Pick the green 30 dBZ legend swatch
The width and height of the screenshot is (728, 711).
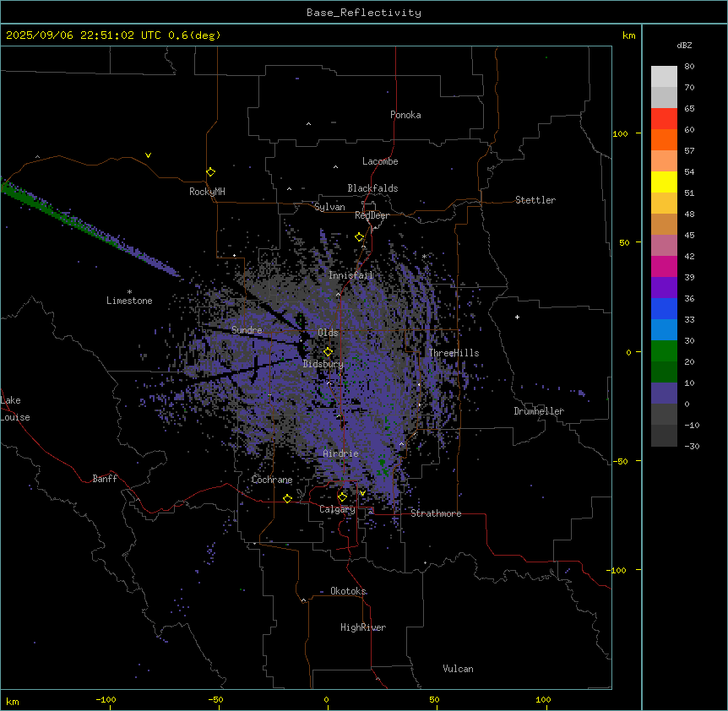[x=664, y=351]
